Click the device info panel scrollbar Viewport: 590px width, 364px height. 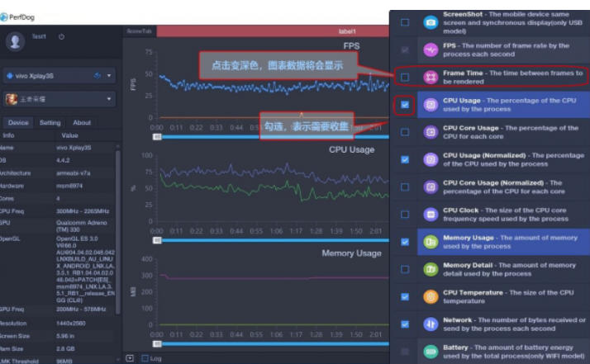118,232
